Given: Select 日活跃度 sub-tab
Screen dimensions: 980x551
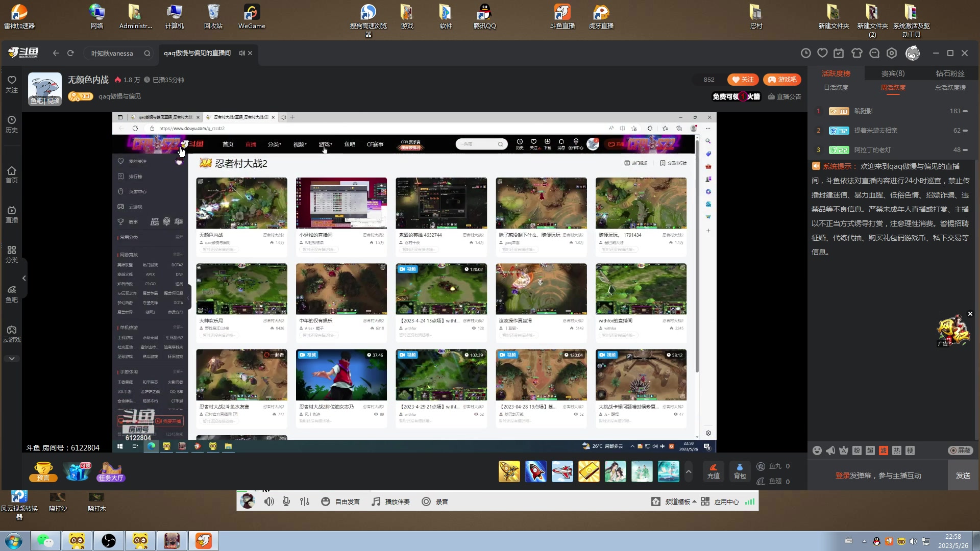Looking at the screenshot, I should [x=836, y=88].
